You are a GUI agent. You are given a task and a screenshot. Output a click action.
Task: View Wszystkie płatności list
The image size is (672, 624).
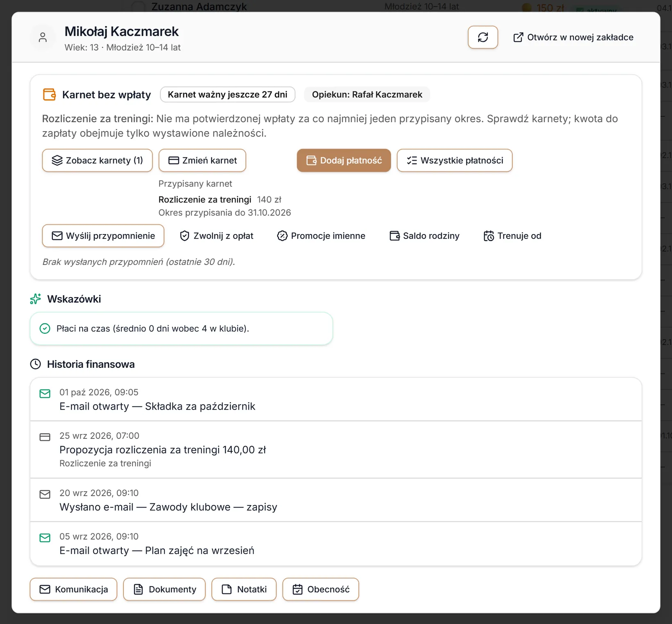coord(454,160)
